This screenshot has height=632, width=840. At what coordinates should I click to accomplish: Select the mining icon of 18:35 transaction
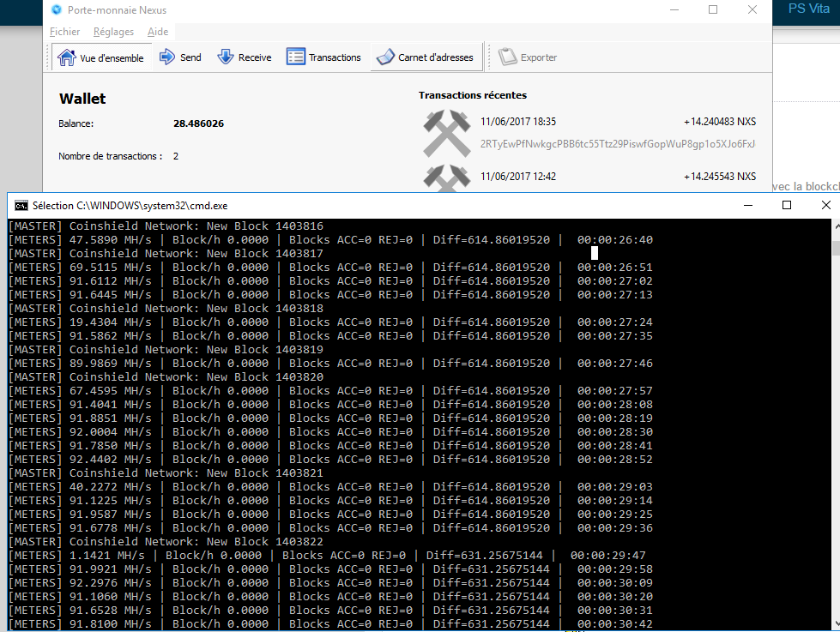tap(445, 133)
